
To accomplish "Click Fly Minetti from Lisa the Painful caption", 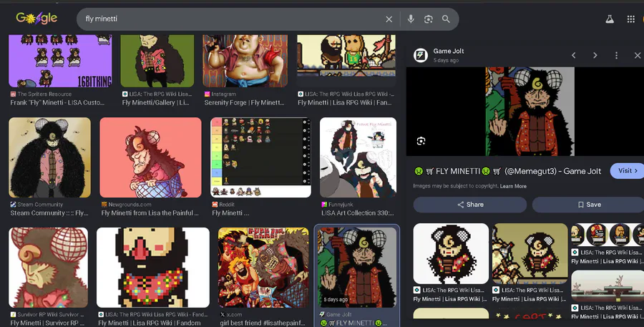I will click(150, 213).
